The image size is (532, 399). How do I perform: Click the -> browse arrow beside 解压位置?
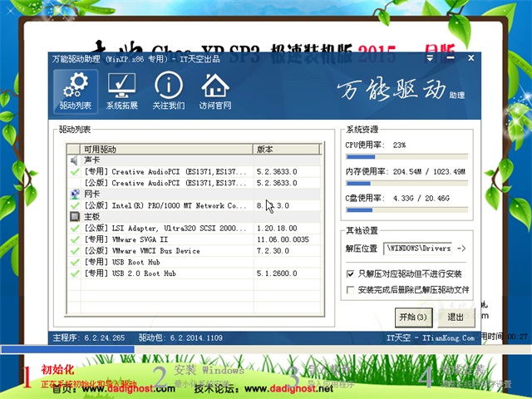tap(462, 248)
